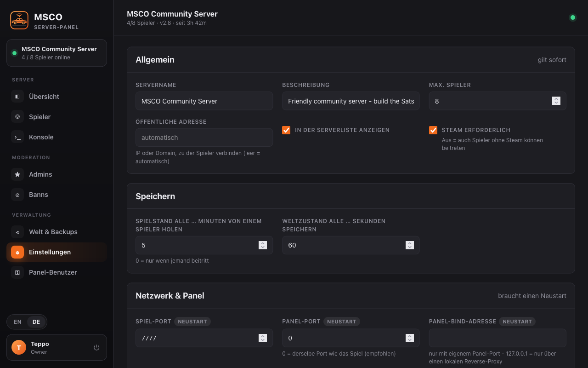
Task: Switch panel language to EN
Action: coord(17,322)
